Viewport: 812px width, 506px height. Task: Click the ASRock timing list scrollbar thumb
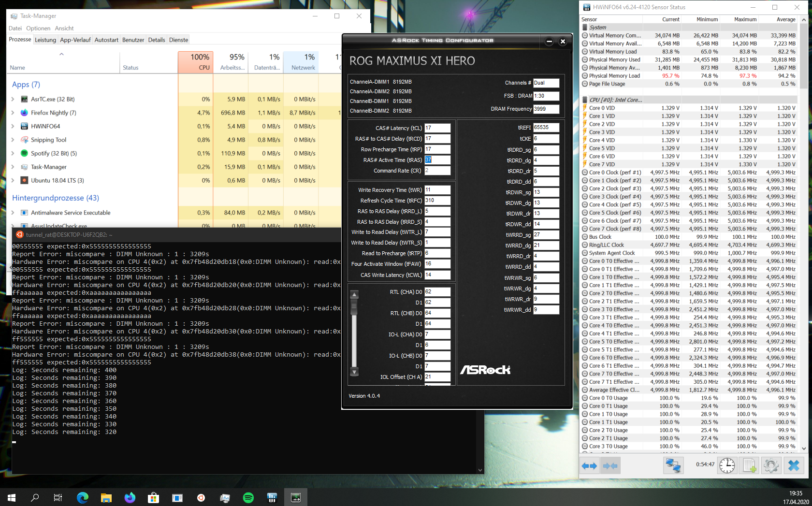point(354,308)
